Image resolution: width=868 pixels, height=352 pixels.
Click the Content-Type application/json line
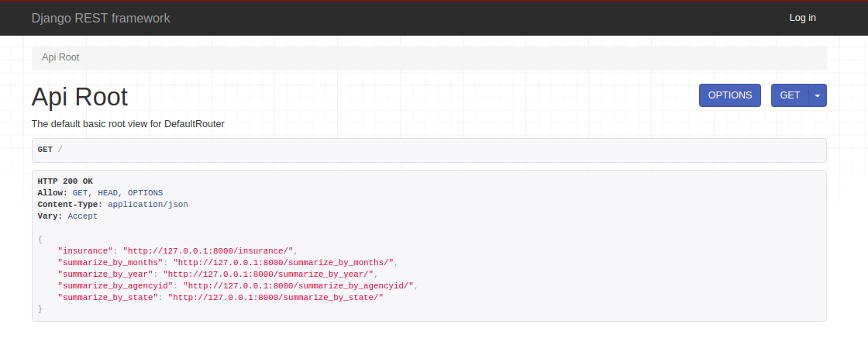(x=113, y=204)
